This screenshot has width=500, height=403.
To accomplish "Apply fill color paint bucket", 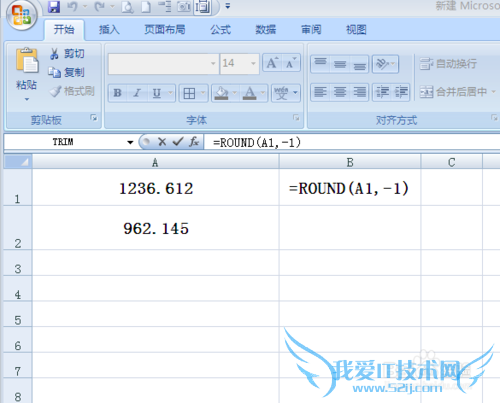I will click(221, 93).
